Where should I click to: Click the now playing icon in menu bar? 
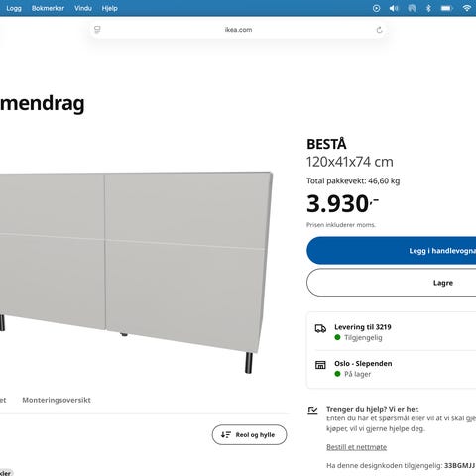pyautogui.click(x=376, y=8)
